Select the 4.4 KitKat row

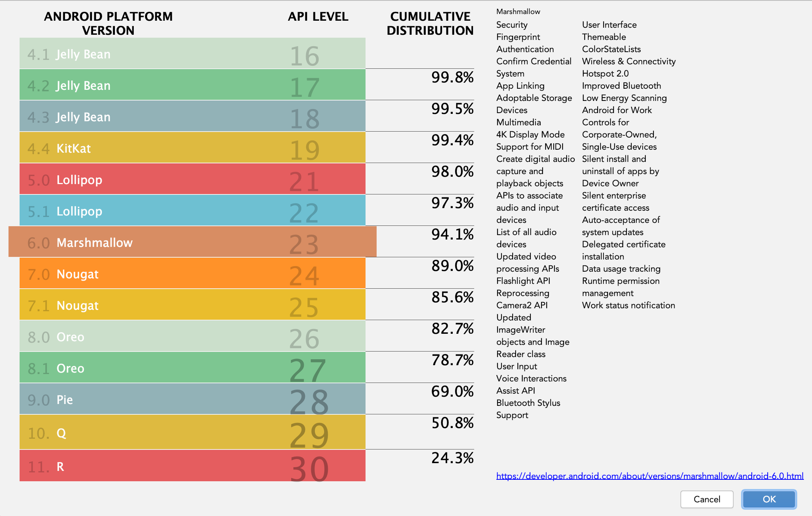tap(192, 147)
